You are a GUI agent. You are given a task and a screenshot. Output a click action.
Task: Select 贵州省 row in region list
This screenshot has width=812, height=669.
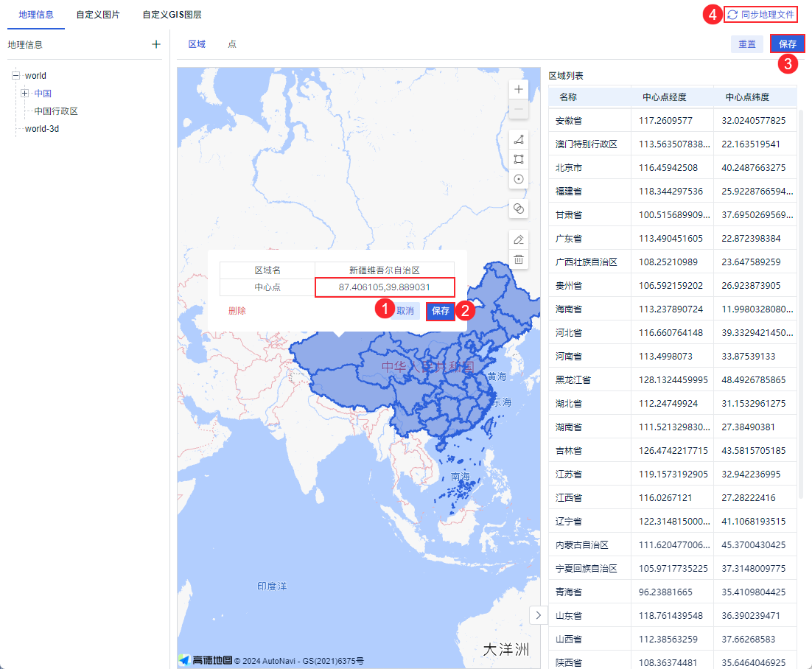tap(673, 285)
